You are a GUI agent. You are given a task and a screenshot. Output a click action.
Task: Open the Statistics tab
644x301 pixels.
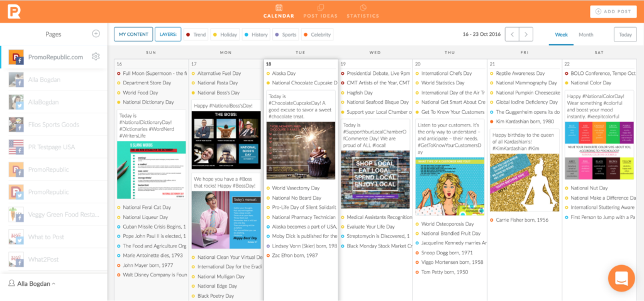tap(363, 11)
